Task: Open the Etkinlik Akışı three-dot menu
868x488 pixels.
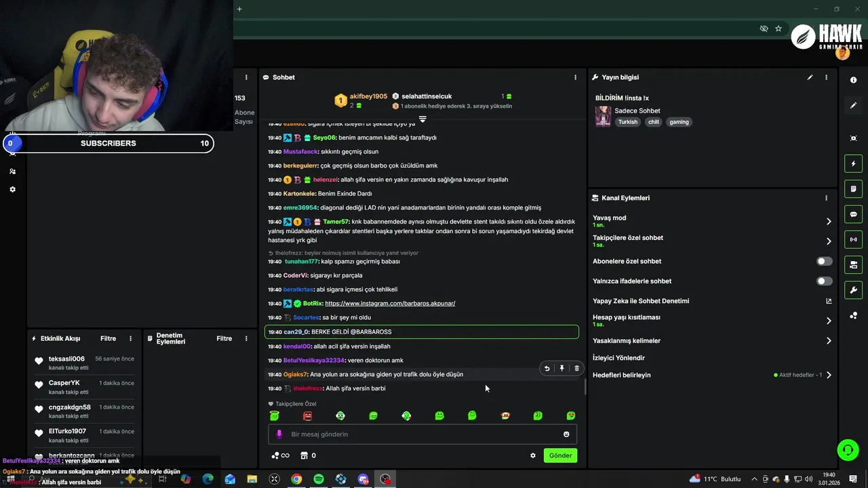Action: [x=131, y=338]
